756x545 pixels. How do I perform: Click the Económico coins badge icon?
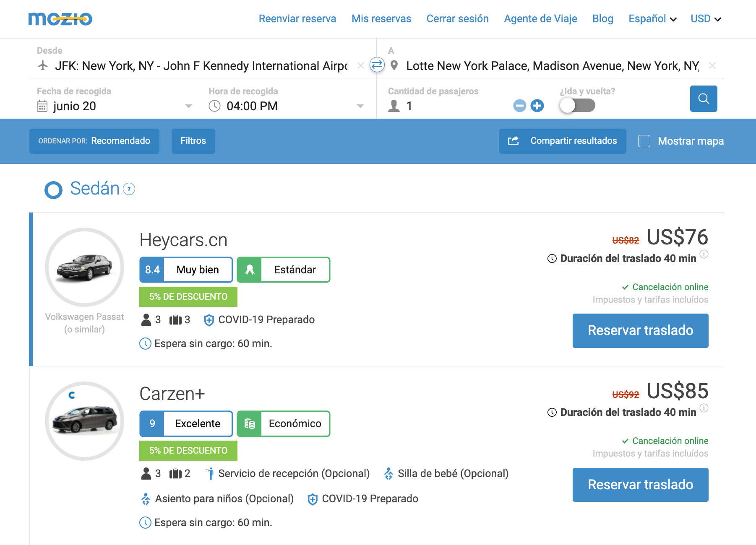coord(250,423)
